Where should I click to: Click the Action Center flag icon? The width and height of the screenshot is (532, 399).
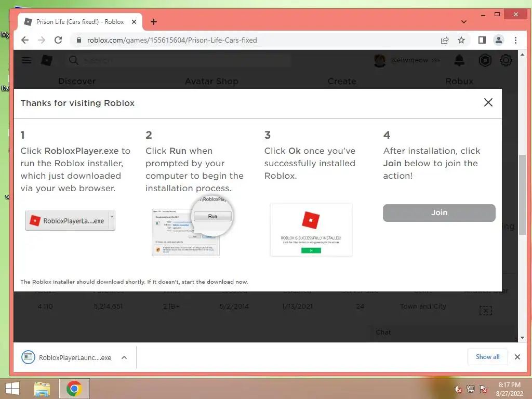483,389
